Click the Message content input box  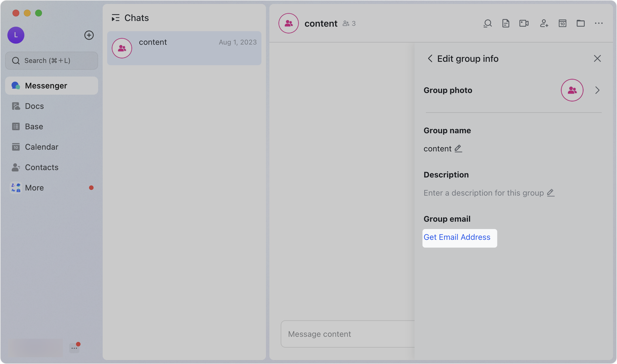pos(348,334)
